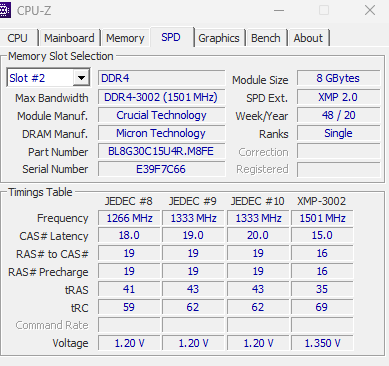Click the Max Bandwidth value DDR4-3002 (1501 MHz)

161,97
